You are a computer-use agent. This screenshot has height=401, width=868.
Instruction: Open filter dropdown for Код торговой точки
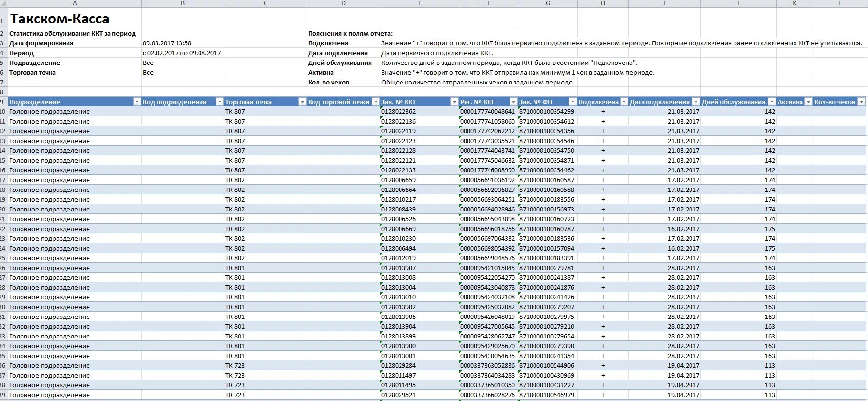(x=376, y=102)
